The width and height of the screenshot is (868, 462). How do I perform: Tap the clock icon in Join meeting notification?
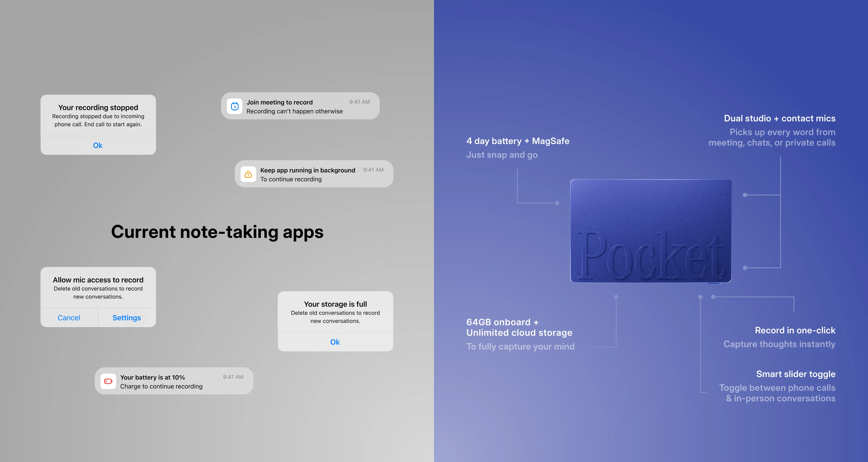point(235,106)
